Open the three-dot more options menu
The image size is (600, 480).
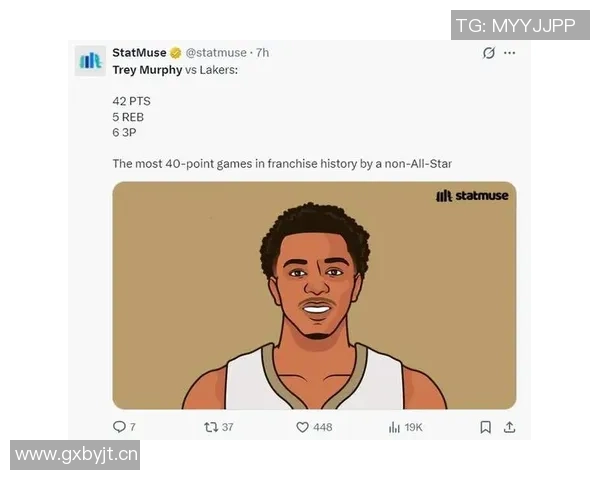[509, 53]
